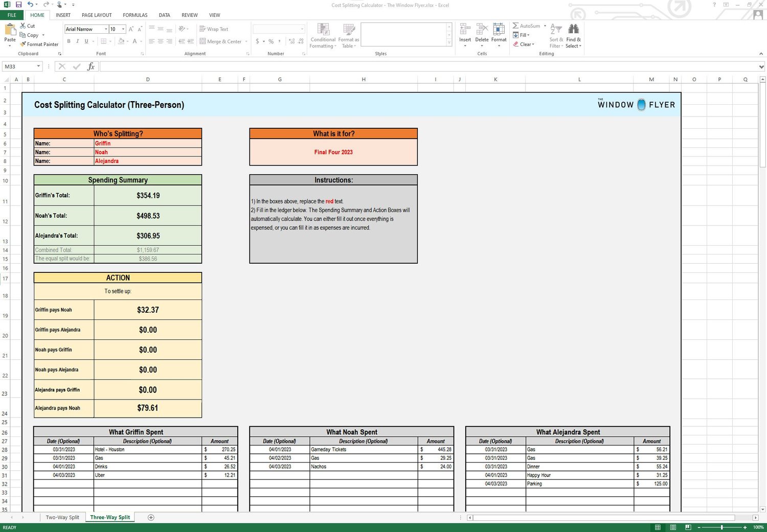767x532 pixels.
Task: Open the fill color bucket
Action: tap(121, 41)
